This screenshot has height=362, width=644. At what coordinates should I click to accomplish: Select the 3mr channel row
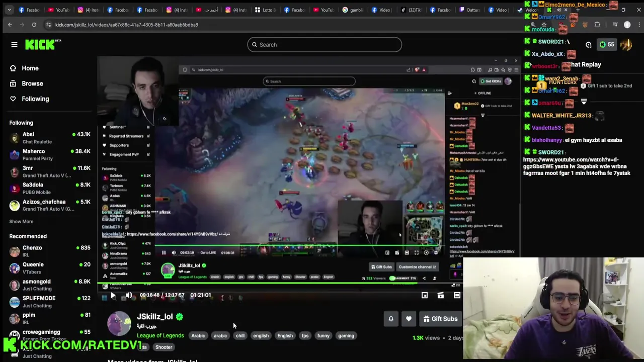[49, 171]
